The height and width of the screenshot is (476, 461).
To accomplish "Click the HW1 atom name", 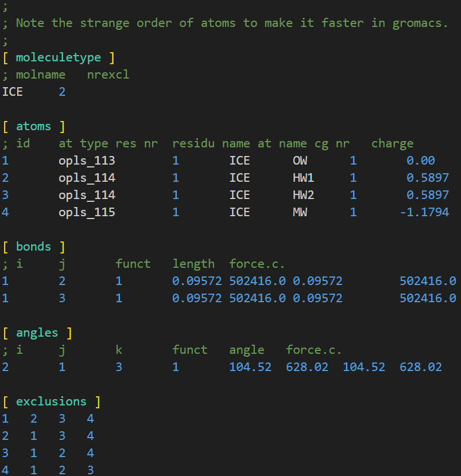I will [x=303, y=178].
